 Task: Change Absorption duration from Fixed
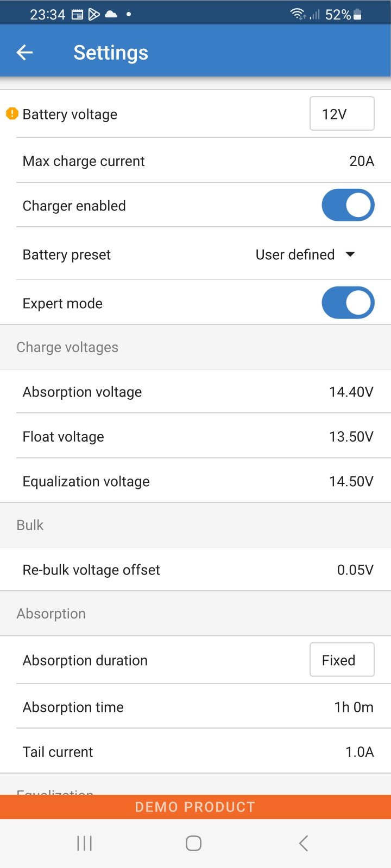[342, 660]
